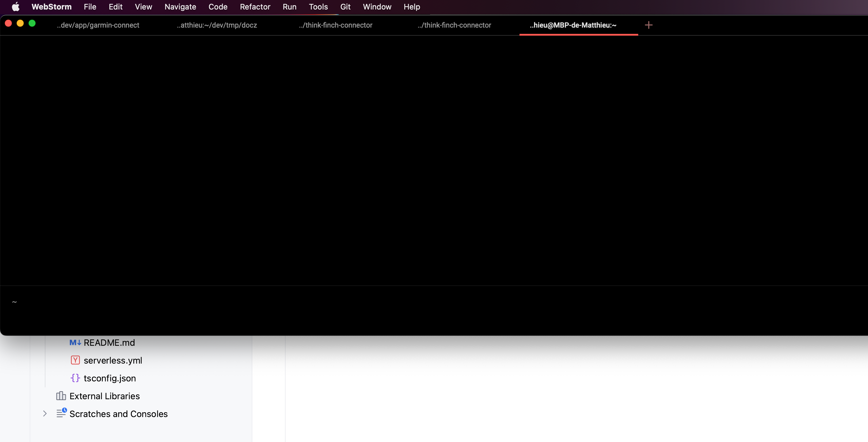Open the Apple menu
Screen dimensions: 868x442
[15, 7]
